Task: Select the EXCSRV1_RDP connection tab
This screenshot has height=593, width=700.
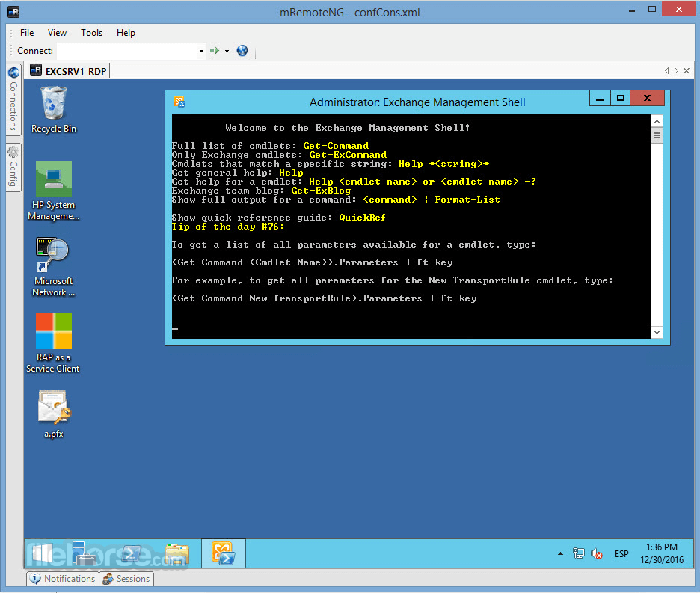Action: [70, 71]
